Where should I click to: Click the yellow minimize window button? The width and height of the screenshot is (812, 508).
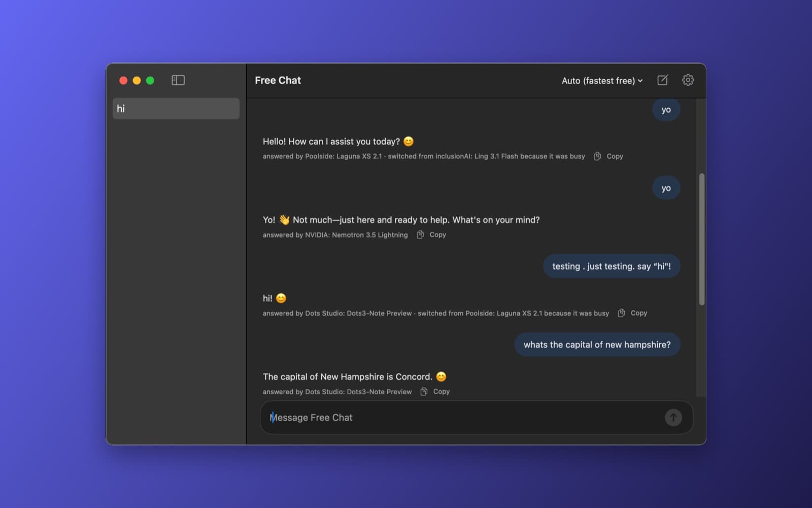[x=137, y=80]
